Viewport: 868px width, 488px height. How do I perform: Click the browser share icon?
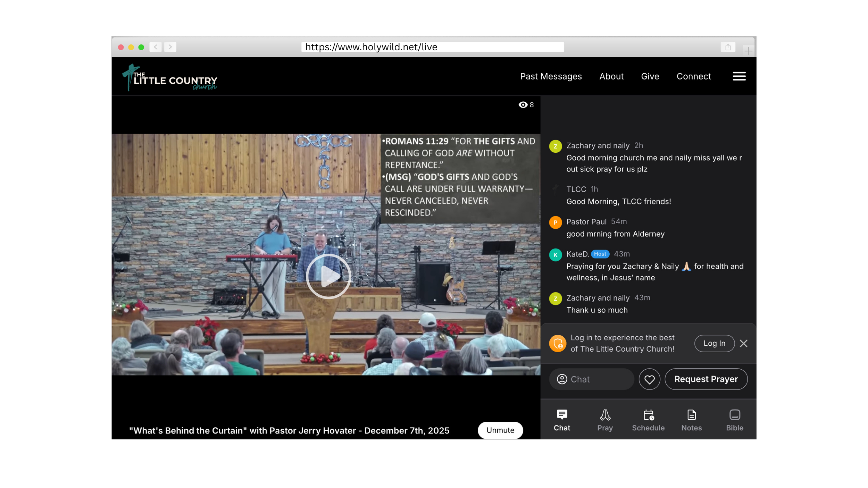click(x=728, y=47)
